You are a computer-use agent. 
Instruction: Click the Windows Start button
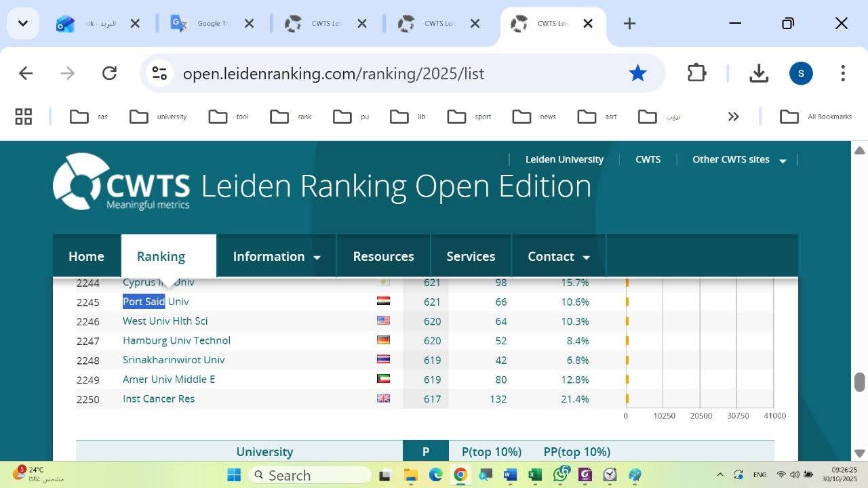(234, 475)
